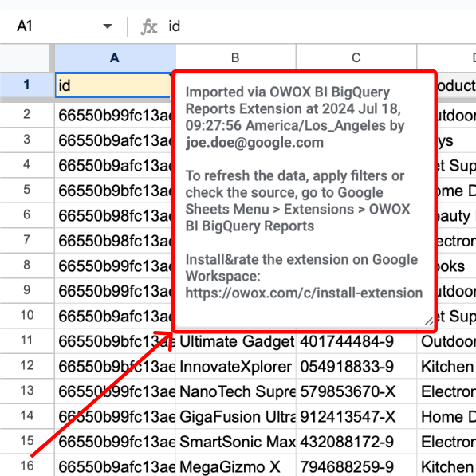Select the Outdoor cell in row 11
Image resolution: width=476 pixels, height=476 pixels.
[x=446, y=341]
